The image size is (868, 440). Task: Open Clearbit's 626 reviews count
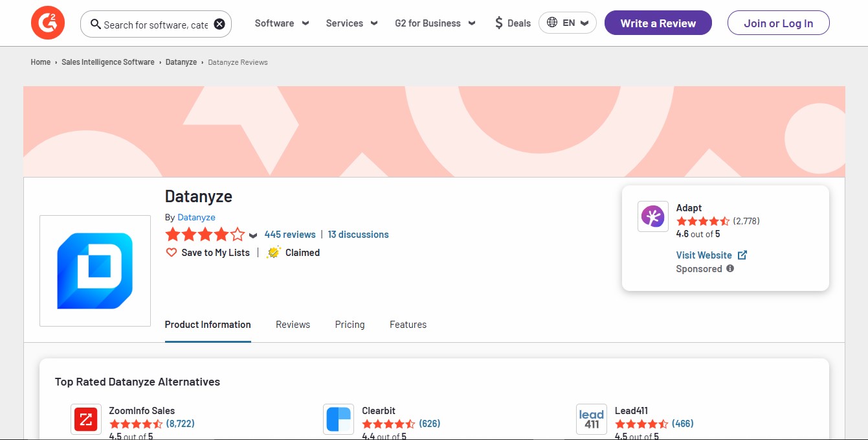tap(430, 424)
